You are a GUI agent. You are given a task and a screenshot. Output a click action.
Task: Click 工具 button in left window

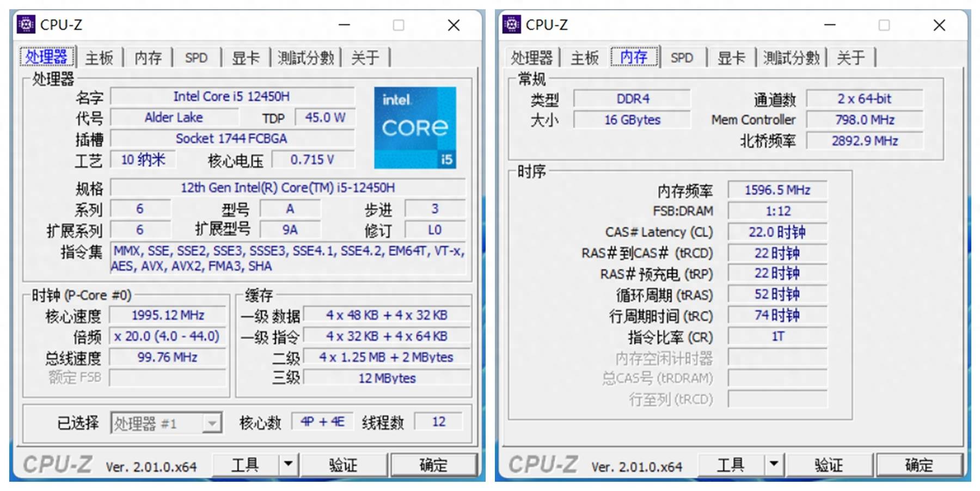[245, 465]
